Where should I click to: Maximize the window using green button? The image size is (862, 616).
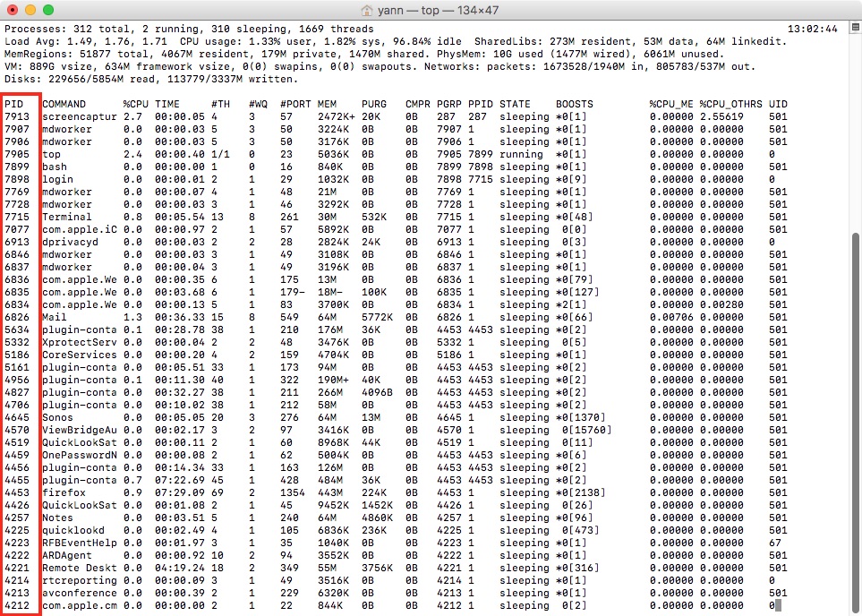tap(48, 11)
